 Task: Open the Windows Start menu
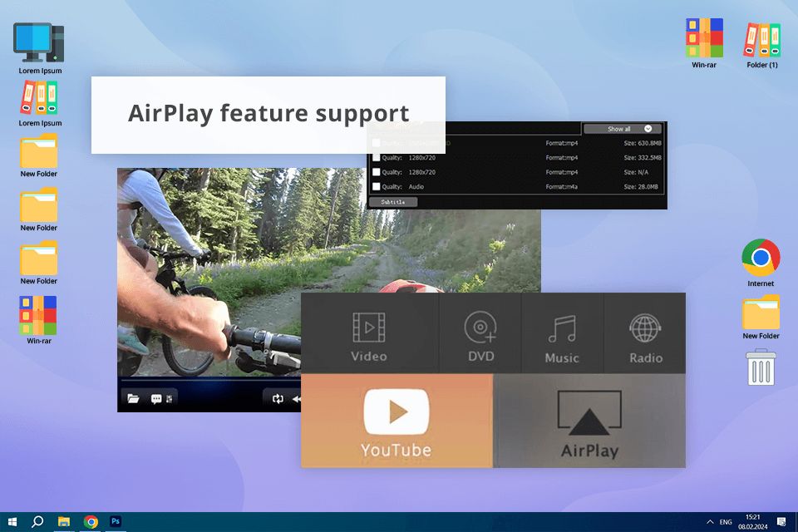(12, 522)
